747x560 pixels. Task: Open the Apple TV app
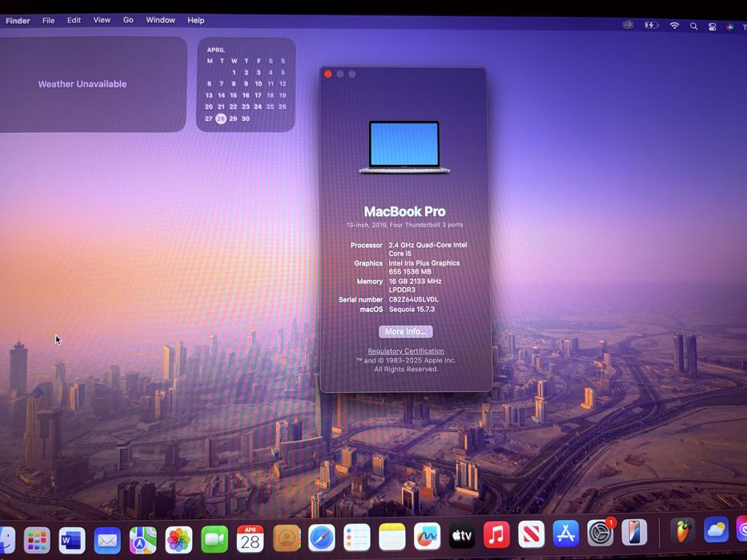(462, 535)
